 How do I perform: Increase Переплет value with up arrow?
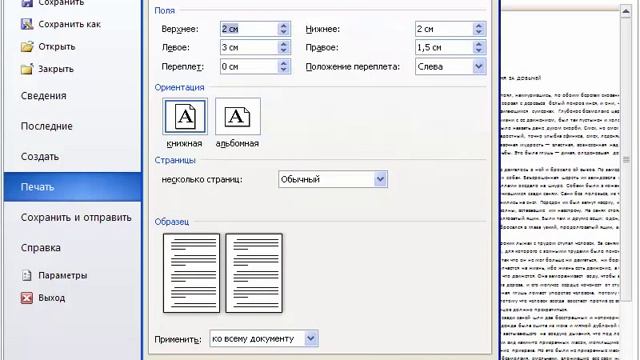click(284, 63)
